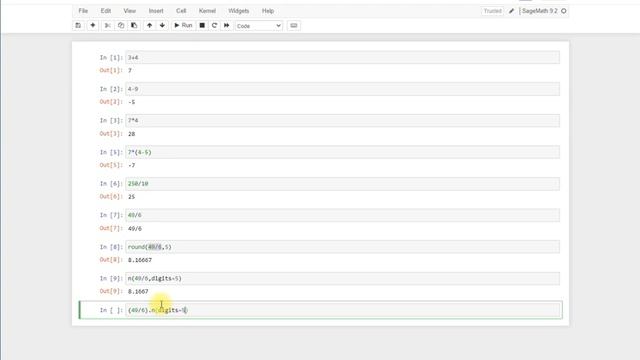Restart and run all cells icon
The width and height of the screenshot is (640, 360).
pyautogui.click(x=227, y=25)
